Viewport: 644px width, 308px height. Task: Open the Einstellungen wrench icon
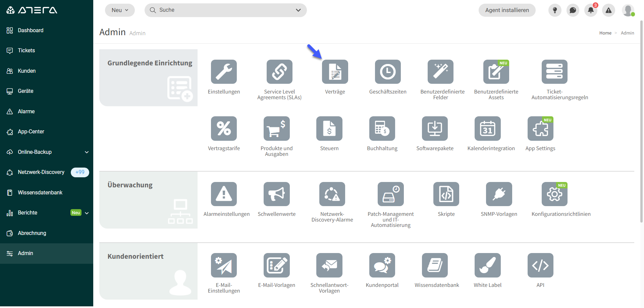pyautogui.click(x=224, y=72)
